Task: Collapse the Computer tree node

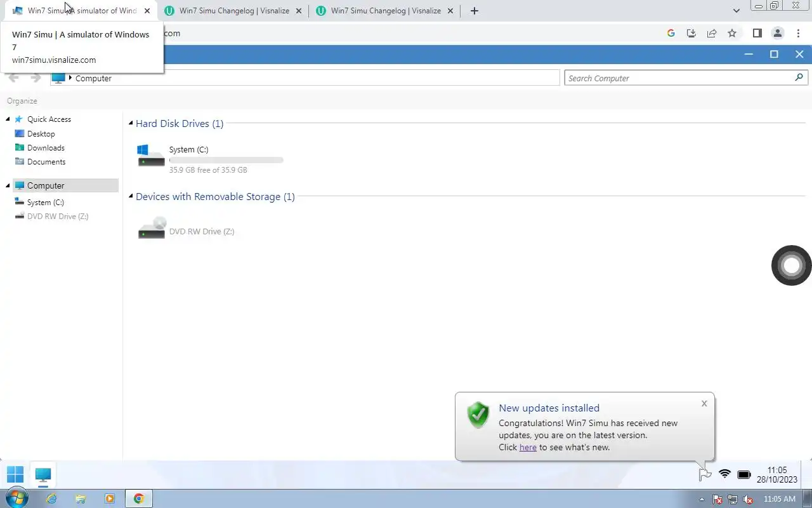Action: pyautogui.click(x=8, y=185)
